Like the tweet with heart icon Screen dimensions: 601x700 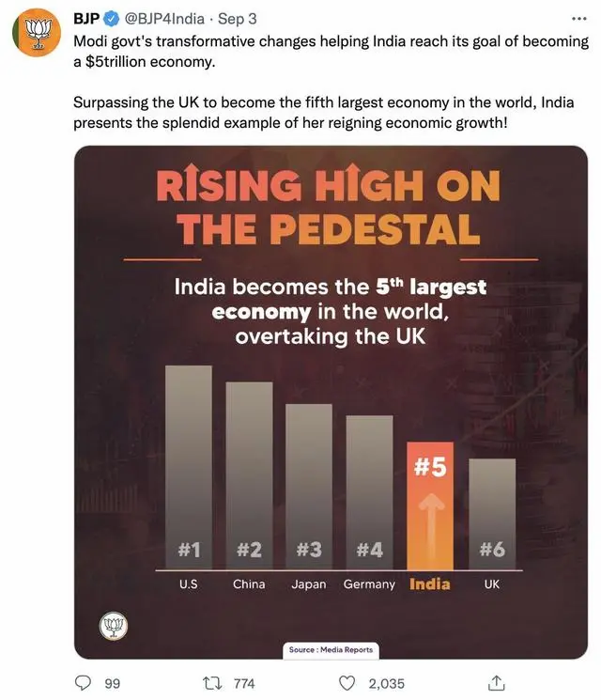(x=347, y=682)
